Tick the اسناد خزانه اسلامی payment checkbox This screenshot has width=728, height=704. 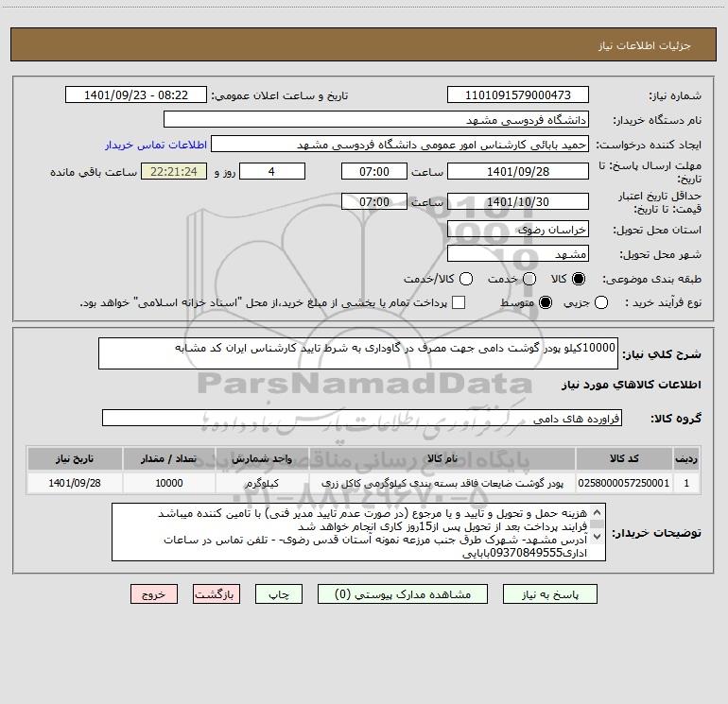pyautogui.click(x=459, y=302)
